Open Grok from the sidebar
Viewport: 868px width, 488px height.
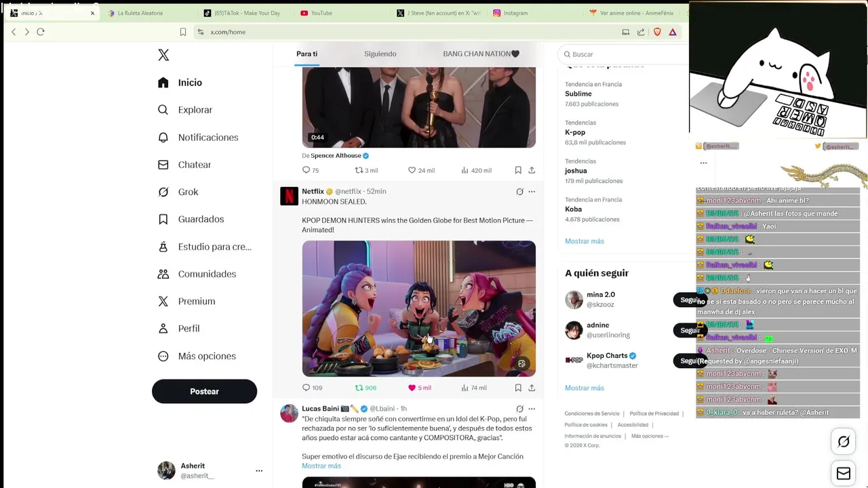[x=178, y=192]
